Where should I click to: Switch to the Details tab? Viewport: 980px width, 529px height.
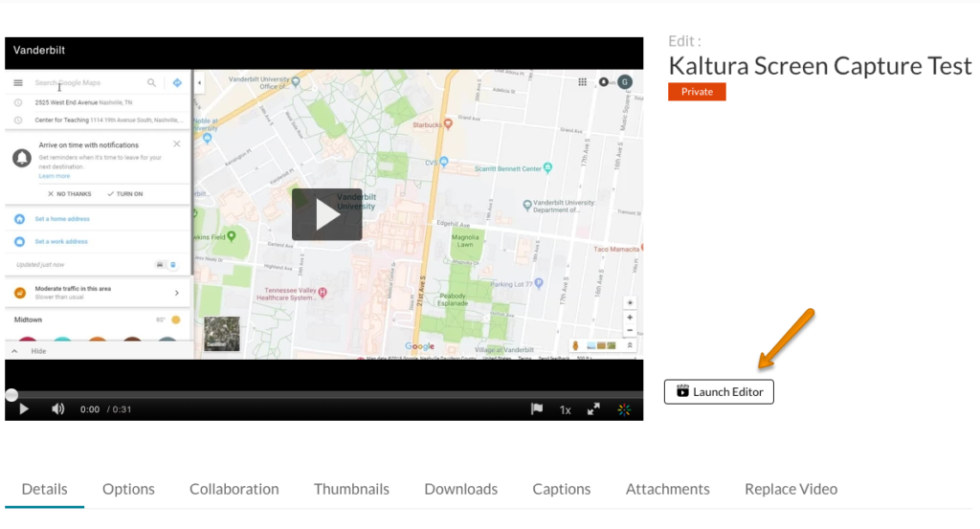44,489
